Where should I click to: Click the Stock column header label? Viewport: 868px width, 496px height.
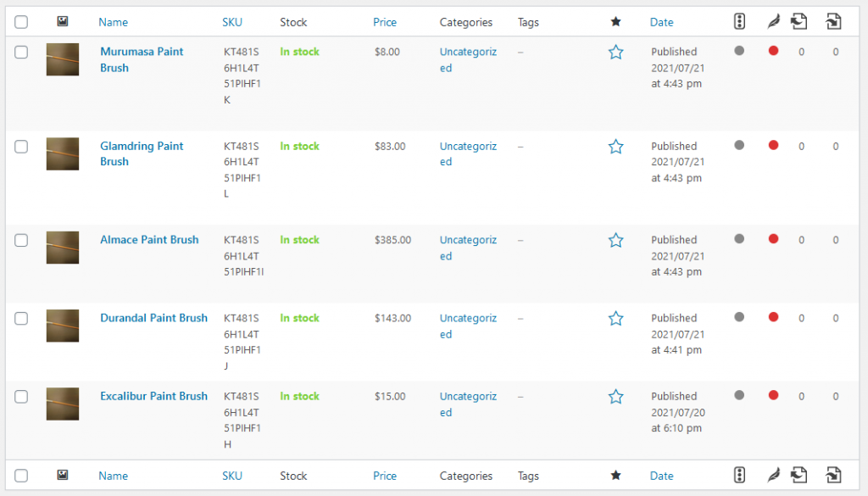point(293,22)
